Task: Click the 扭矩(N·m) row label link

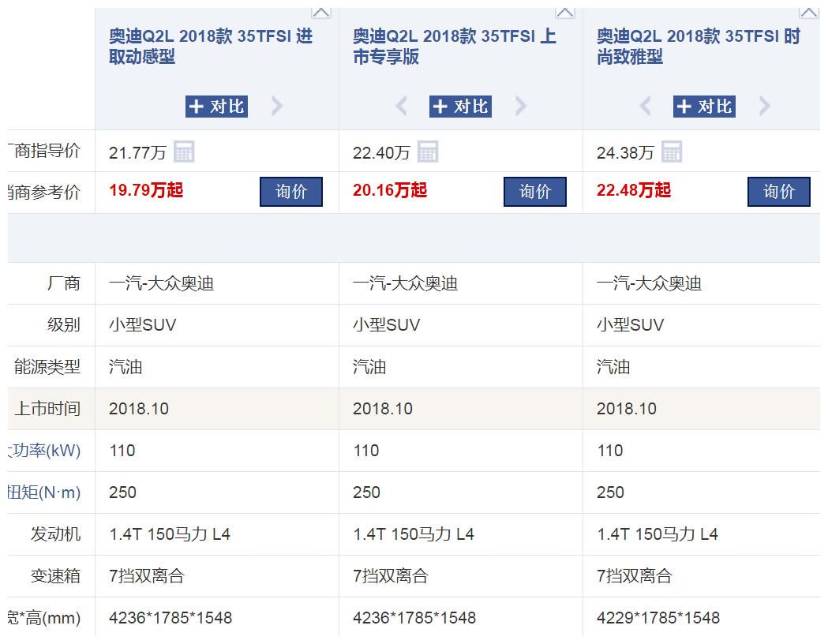Action: pyautogui.click(x=44, y=492)
